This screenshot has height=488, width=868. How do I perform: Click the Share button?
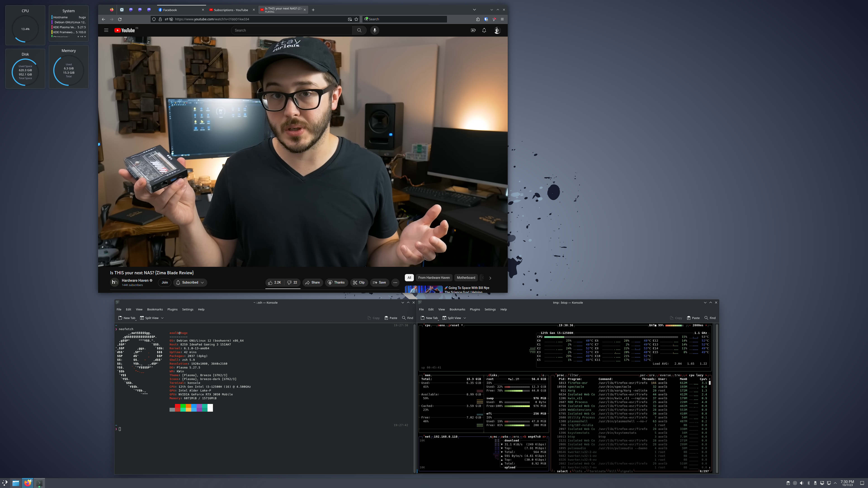[312, 283]
